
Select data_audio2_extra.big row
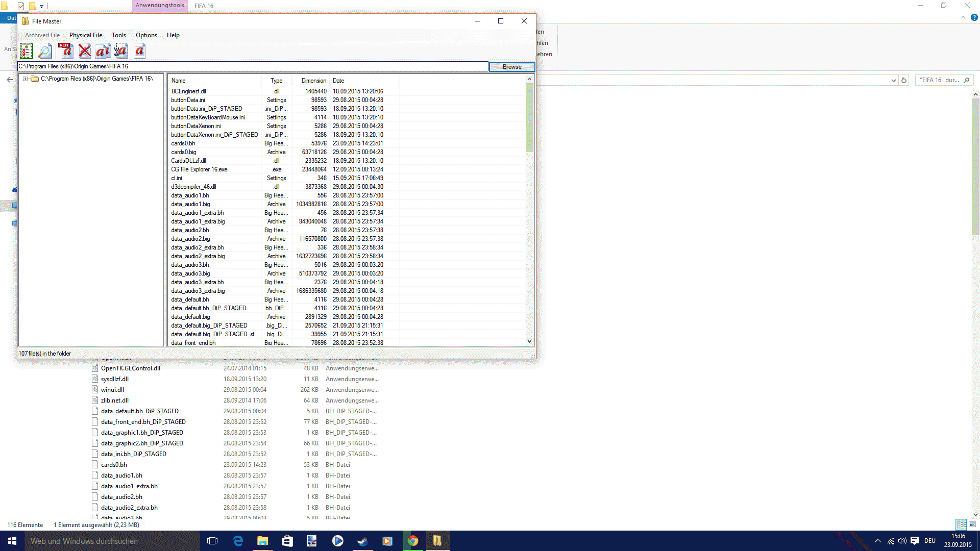pyautogui.click(x=198, y=256)
